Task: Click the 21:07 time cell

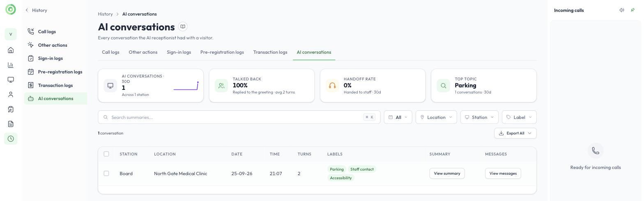Action: (x=276, y=174)
